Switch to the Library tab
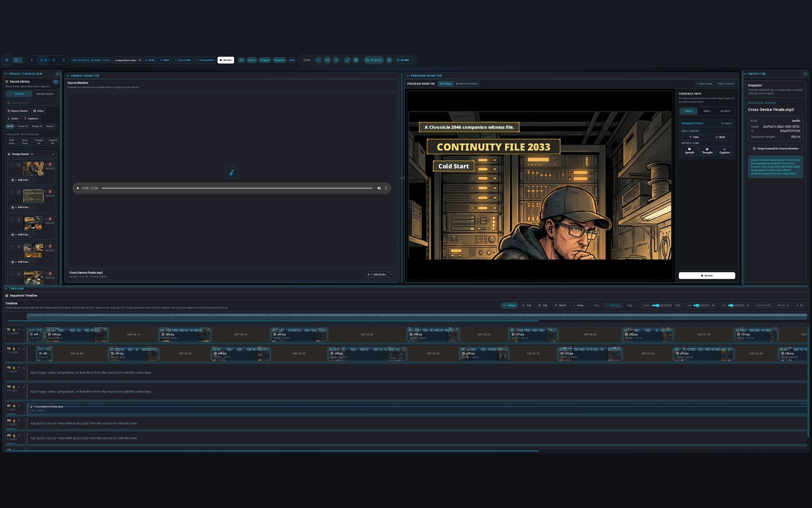 click(x=19, y=94)
